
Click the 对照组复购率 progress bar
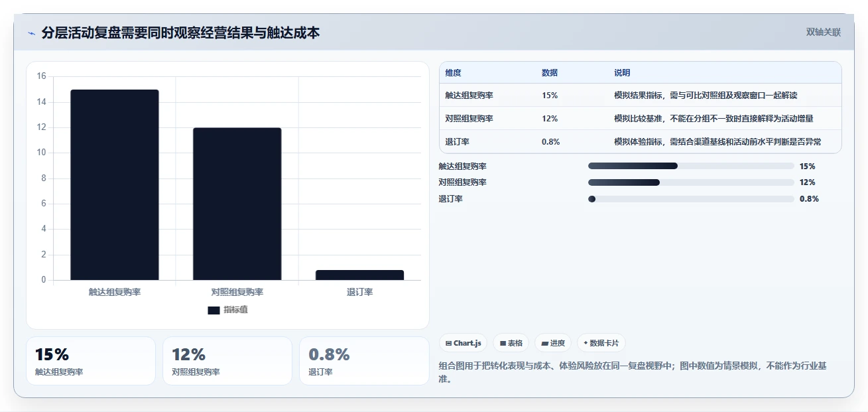click(x=691, y=182)
